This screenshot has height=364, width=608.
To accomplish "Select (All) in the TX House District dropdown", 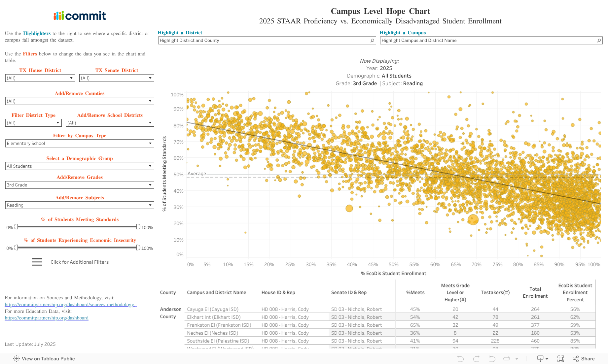I will pos(40,78).
